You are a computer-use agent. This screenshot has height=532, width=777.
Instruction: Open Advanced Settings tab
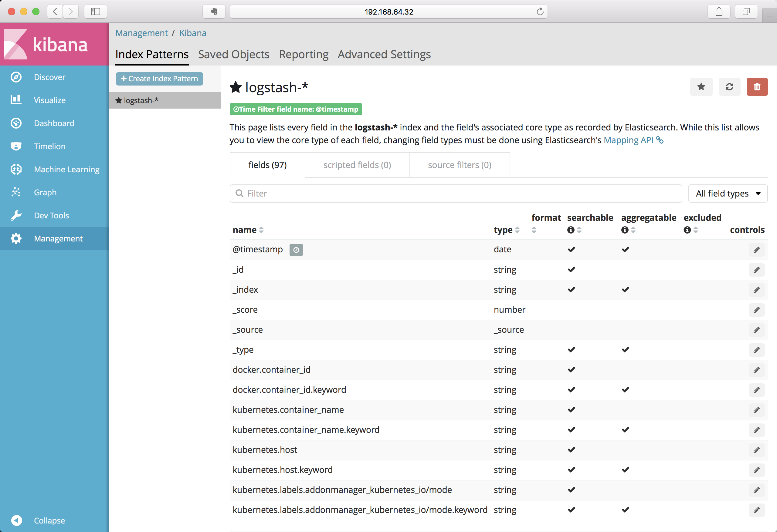(384, 55)
